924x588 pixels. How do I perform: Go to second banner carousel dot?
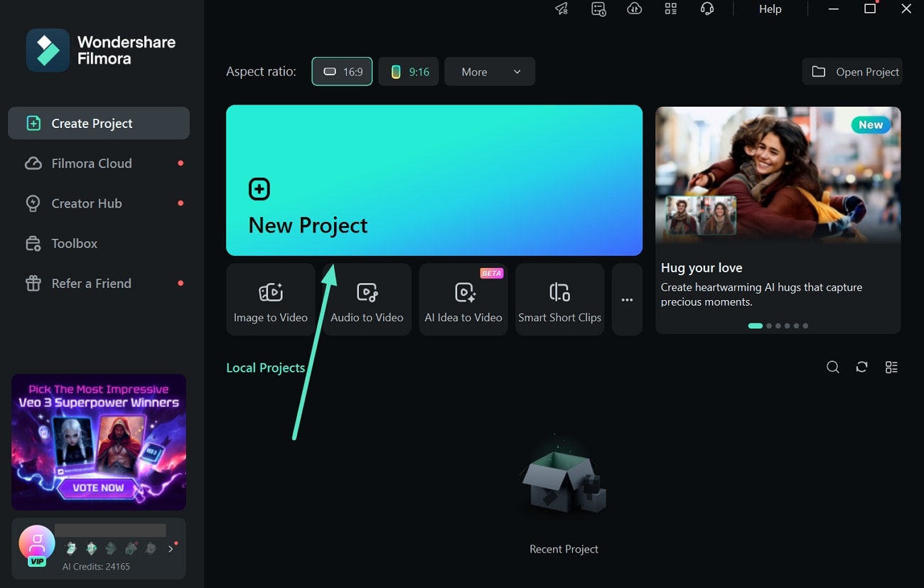(x=769, y=326)
